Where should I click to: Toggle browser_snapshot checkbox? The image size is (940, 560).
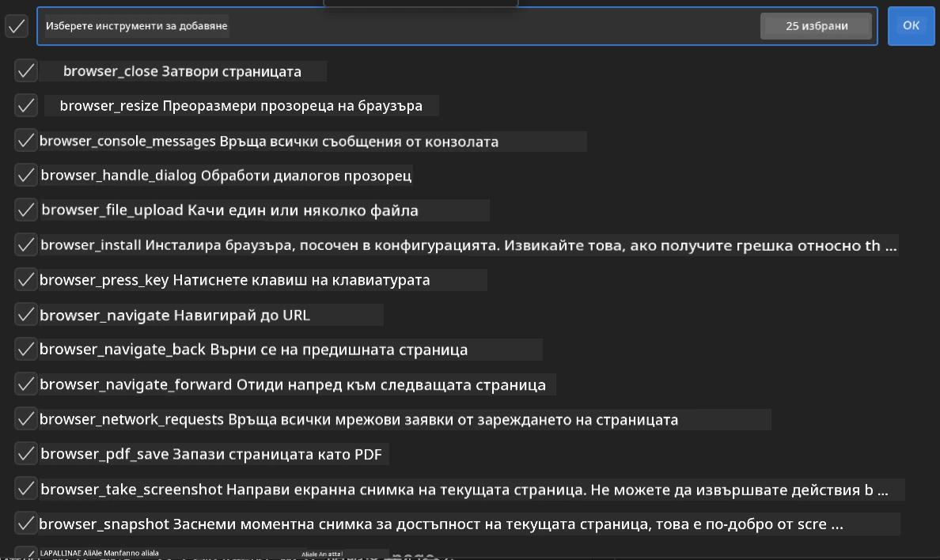[x=26, y=524]
